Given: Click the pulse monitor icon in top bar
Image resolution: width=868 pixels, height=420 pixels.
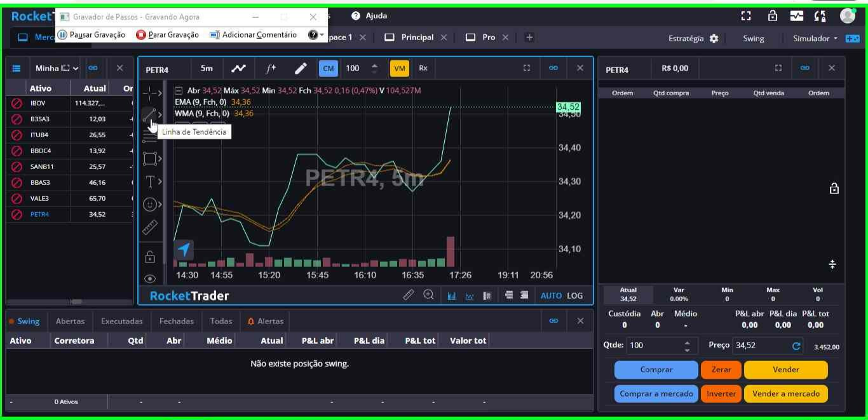Looking at the screenshot, I should [797, 16].
